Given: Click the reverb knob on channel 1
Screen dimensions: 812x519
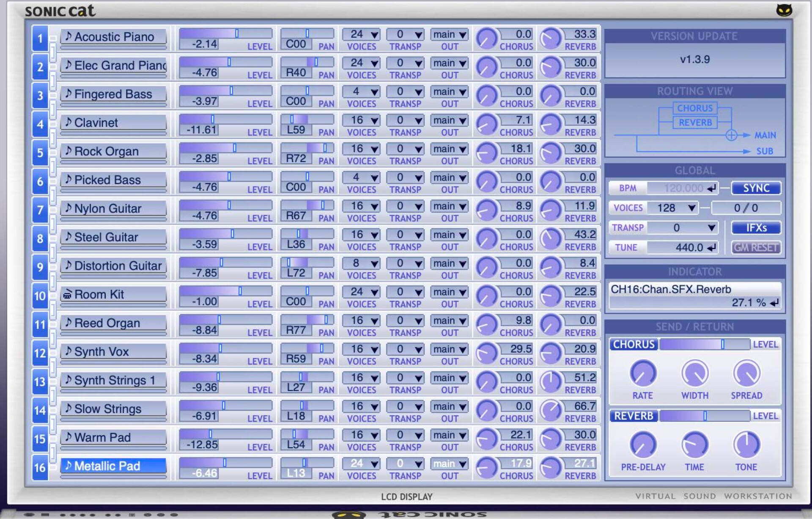Looking at the screenshot, I should [551, 39].
